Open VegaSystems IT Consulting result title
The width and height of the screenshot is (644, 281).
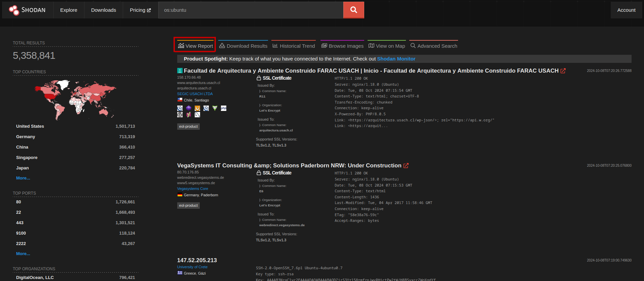(x=289, y=165)
